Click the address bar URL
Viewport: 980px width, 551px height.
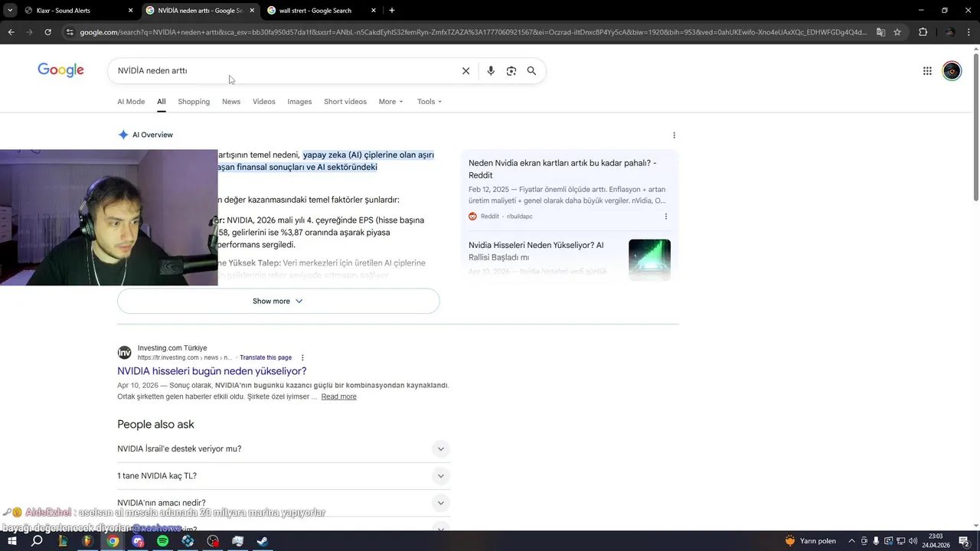473,32
